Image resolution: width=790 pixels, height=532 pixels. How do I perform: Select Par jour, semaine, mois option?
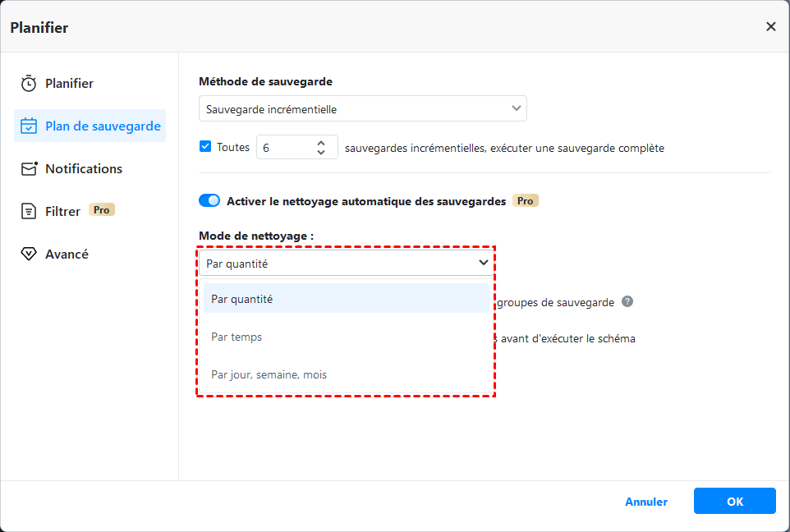click(269, 374)
